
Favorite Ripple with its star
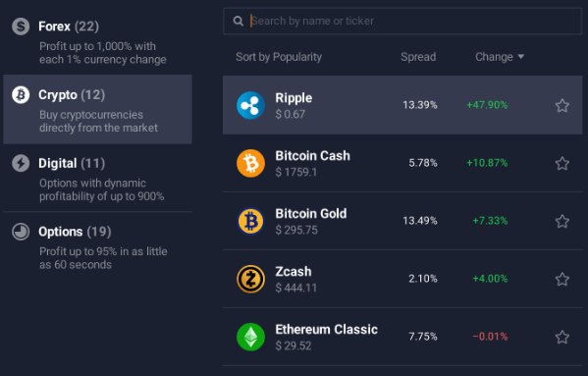point(562,105)
